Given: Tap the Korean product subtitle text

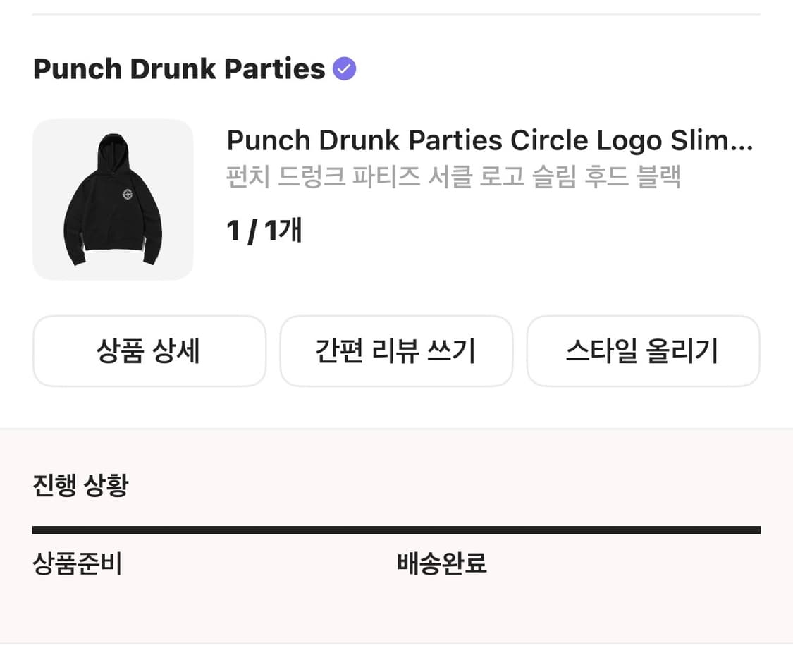Looking at the screenshot, I should click(453, 179).
